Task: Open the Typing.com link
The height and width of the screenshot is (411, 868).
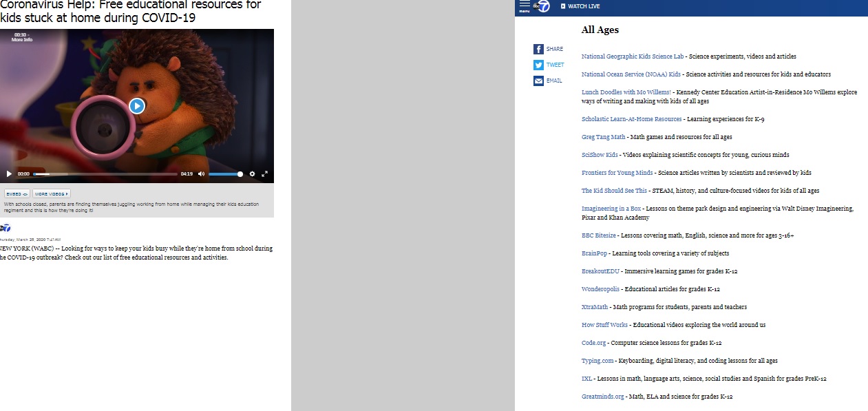Action: pyautogui.click(x=597, y=361)
